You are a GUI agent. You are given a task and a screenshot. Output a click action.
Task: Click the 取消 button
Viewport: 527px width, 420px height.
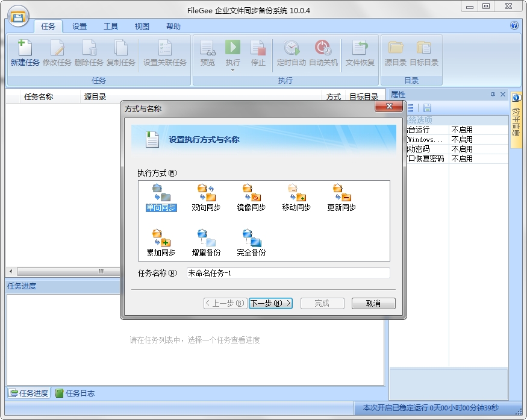[x=373, y=303]
